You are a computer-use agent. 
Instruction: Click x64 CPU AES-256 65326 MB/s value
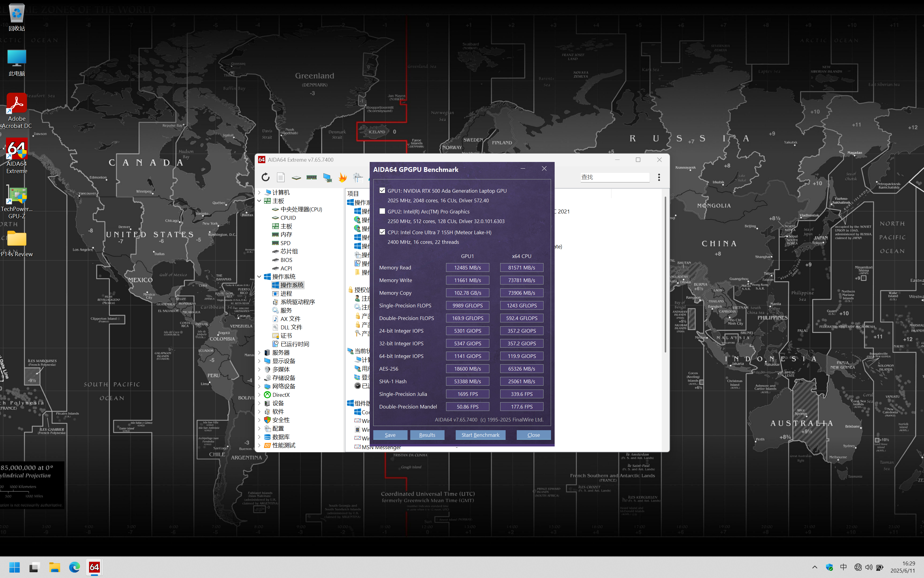(x=522, y=369)
